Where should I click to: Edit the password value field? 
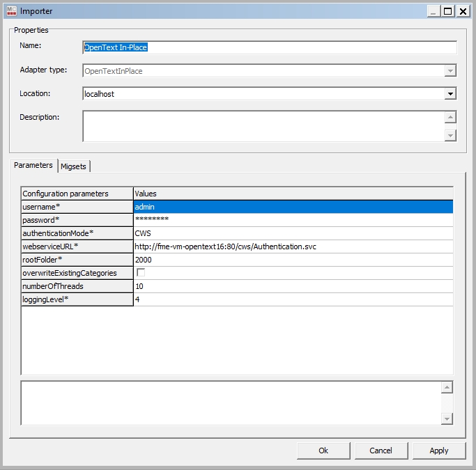[293, 220]
